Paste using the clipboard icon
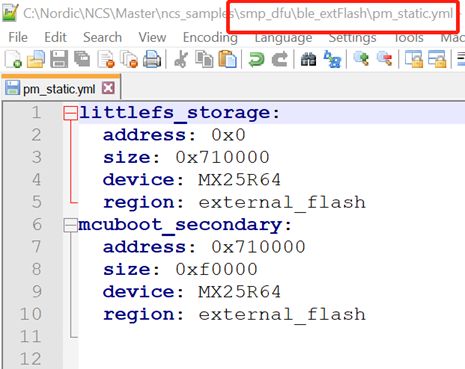 227,59
